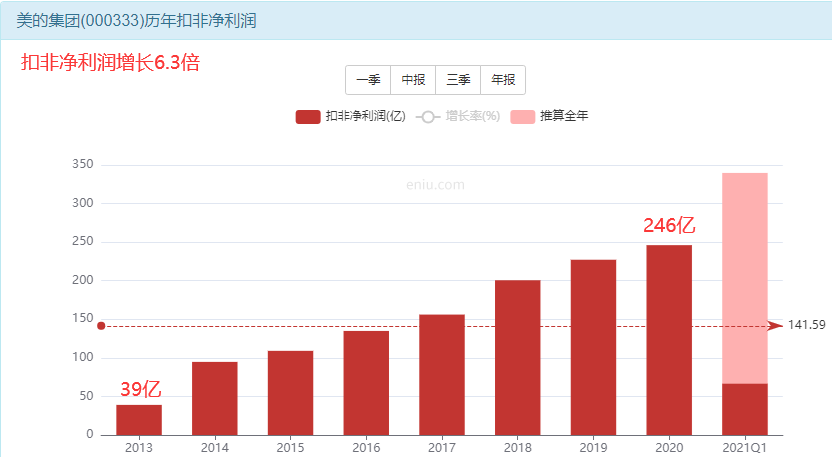Click the 2018 x-axis label
The image size is (832, 457).
tap(517, 447)
